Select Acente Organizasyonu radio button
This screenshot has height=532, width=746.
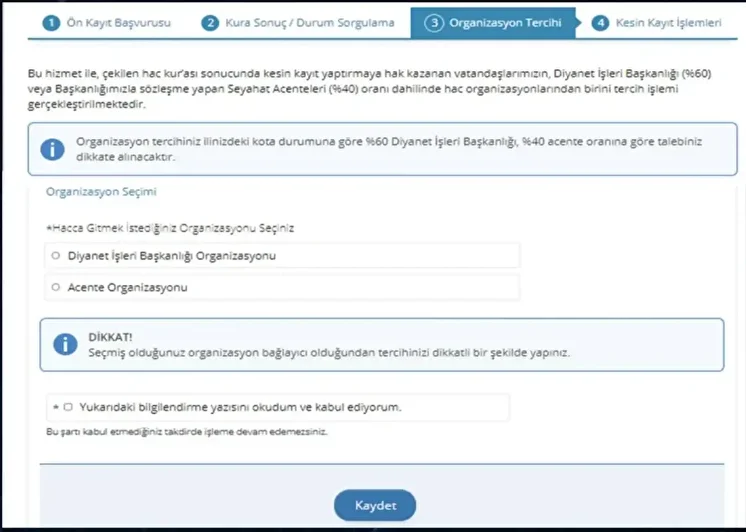point(55,287)
